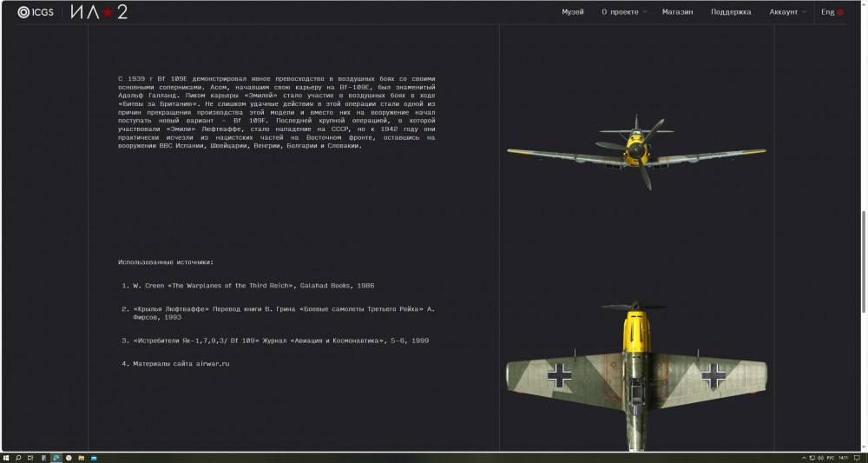The height and width of the screenshot is (463, 868).
Task: Switch the РУС input language indicator
Action: [831, 458]
